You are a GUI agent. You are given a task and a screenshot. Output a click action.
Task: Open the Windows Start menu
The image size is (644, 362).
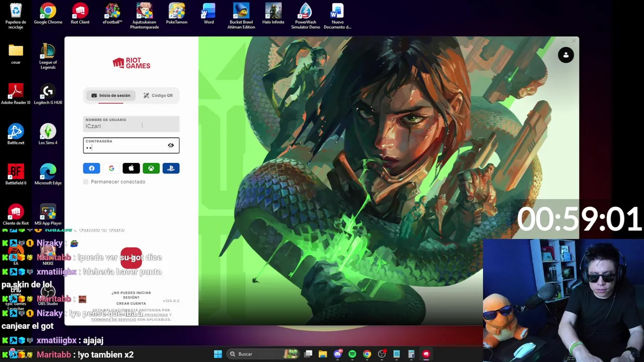[x=218, y=354]
